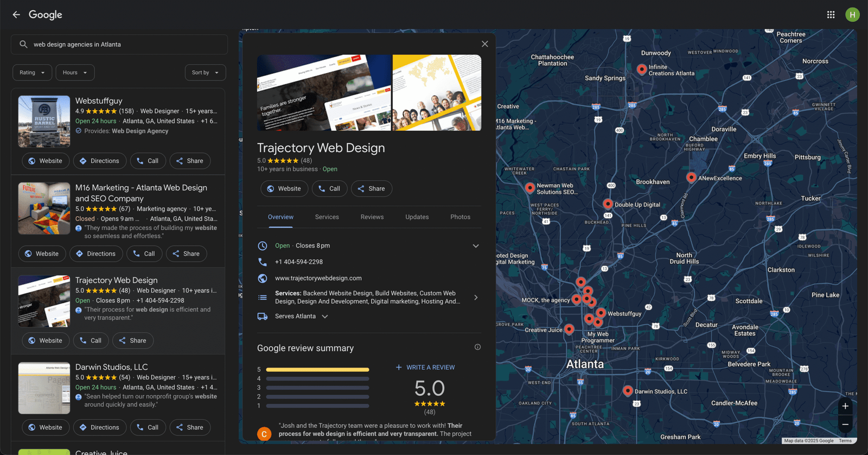
Task: Share Trajectory Web Design from list card
Action: tap(133, 340)
